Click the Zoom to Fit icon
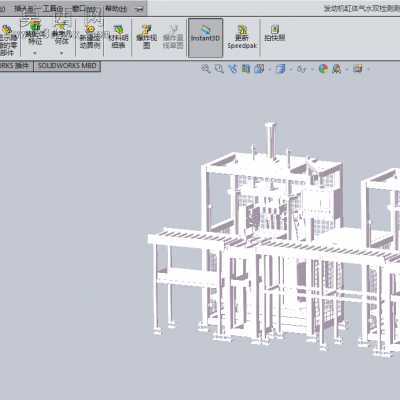 [206, 69]
